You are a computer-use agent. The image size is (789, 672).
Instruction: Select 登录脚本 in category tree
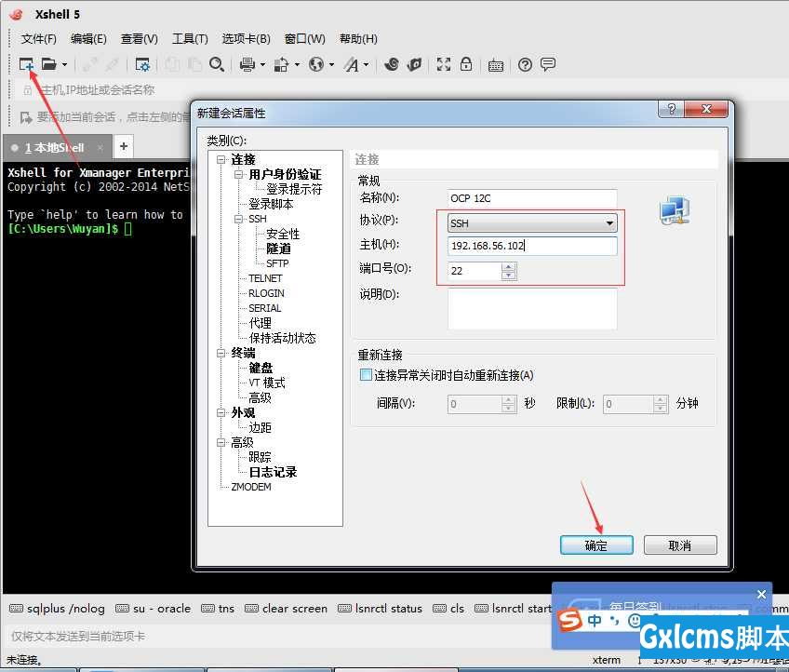click(x=271, y=204)
